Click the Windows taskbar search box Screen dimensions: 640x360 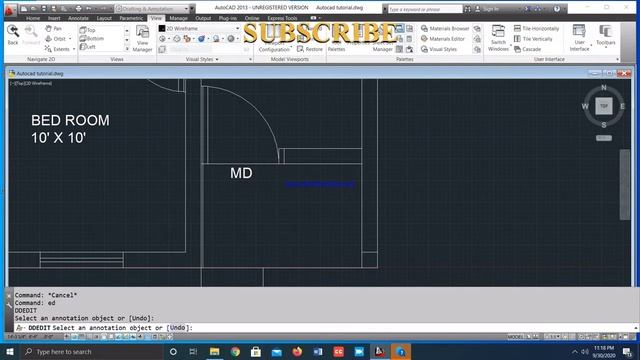pyautogui.click(x=91, y=351)
